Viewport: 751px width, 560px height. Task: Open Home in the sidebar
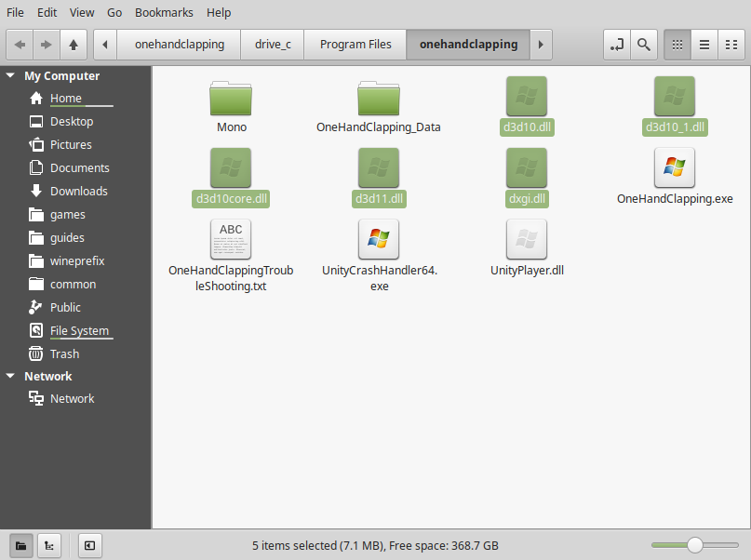click(75, 98)
